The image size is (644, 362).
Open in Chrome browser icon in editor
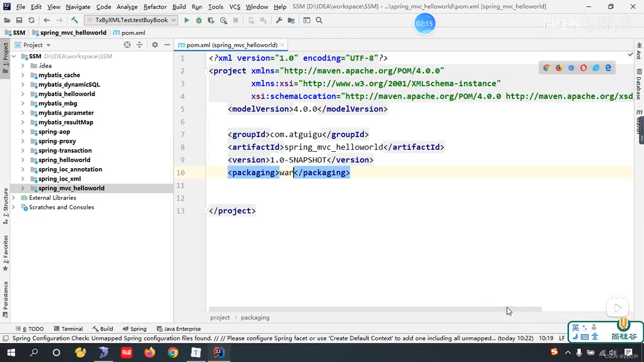(x=546, y=68)
